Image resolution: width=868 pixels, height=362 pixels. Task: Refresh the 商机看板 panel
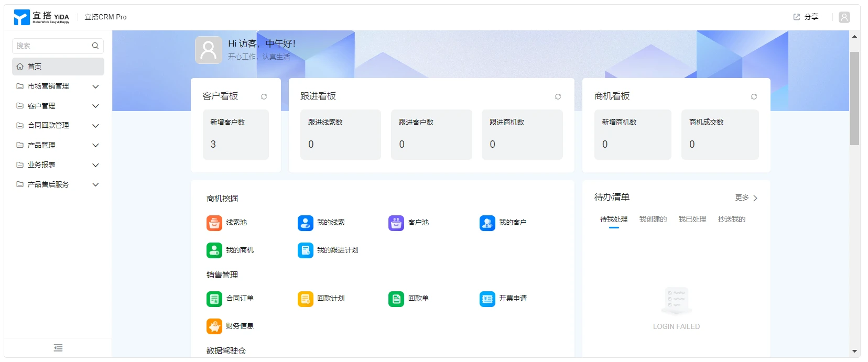[x=754, y=97]
